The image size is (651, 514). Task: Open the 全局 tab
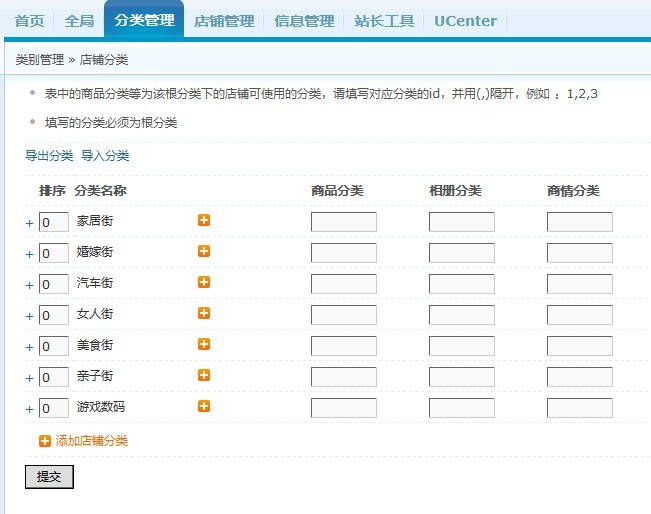point(79,21)
